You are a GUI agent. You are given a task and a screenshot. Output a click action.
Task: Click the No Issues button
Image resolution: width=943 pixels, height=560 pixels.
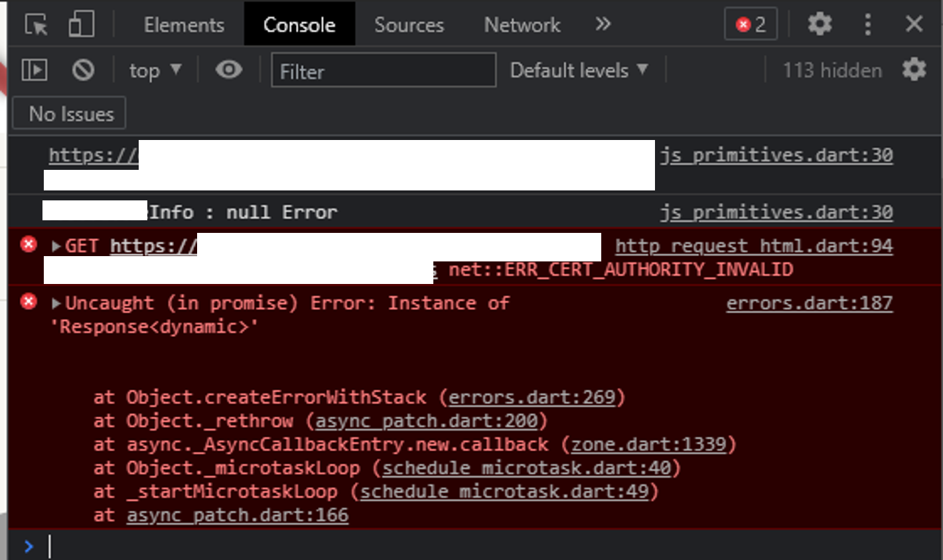point(68,113)
